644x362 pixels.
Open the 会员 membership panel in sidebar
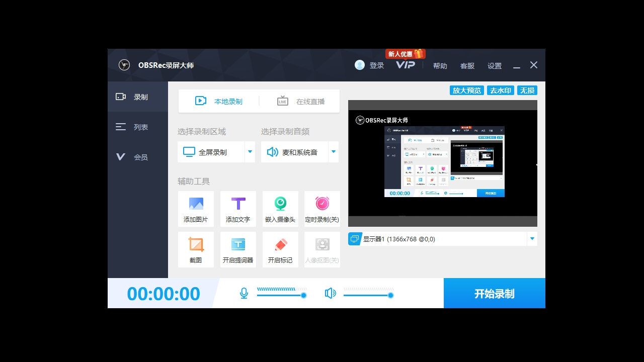(138, 156)
